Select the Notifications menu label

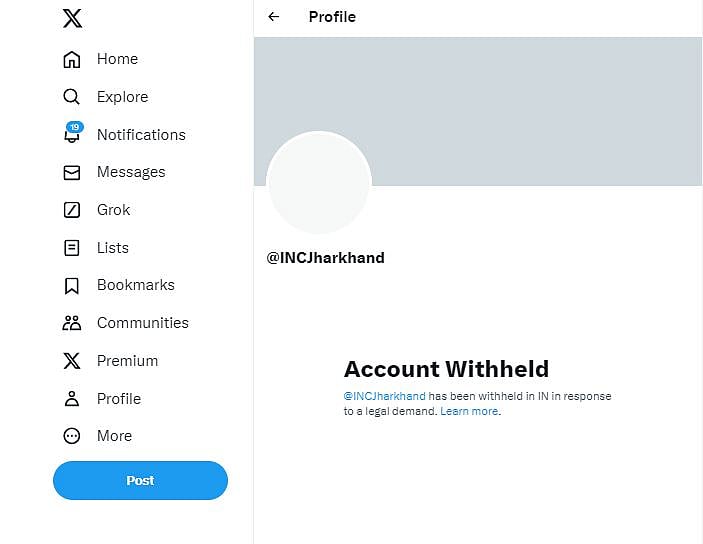coord(141,135)
